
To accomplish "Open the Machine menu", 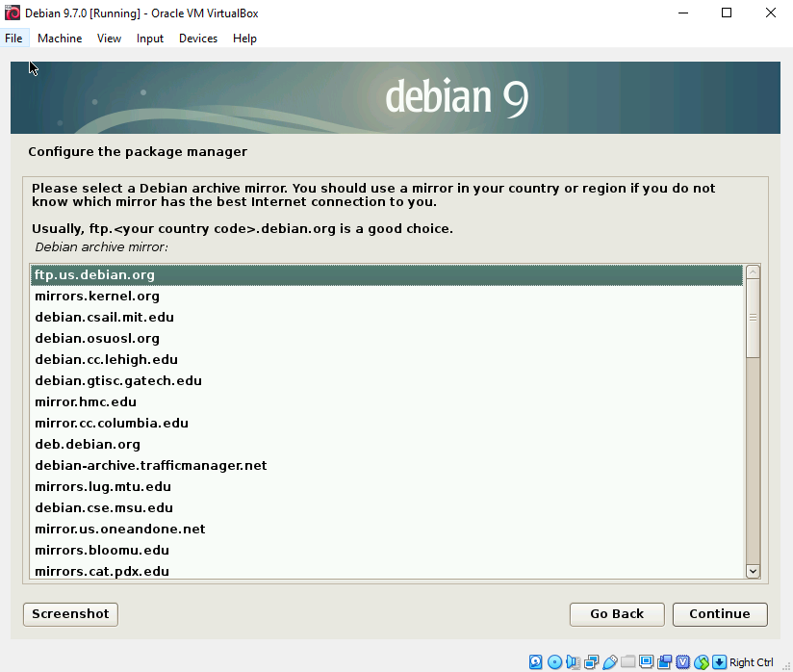I will pos(60,39).
